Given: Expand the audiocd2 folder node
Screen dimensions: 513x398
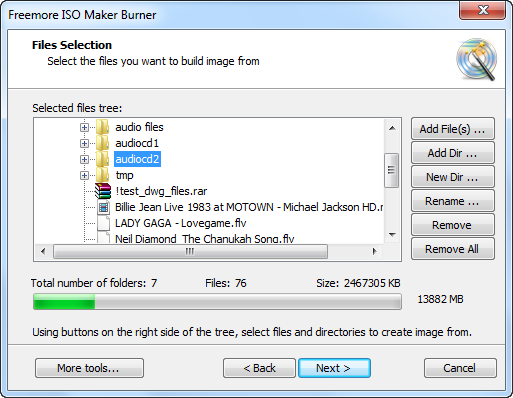Looking at the screenshot, I should 84,160.
